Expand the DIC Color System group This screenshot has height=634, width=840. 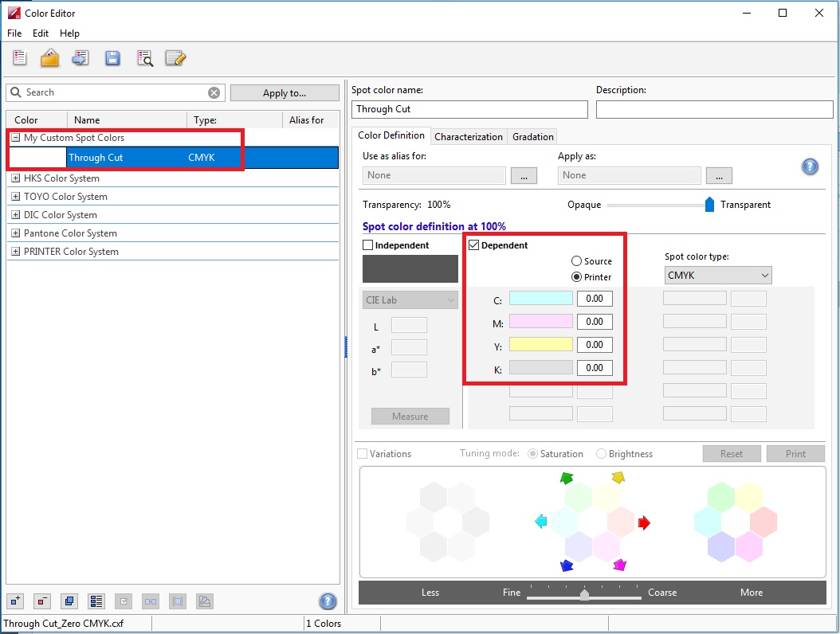click(x=15, y=215)
